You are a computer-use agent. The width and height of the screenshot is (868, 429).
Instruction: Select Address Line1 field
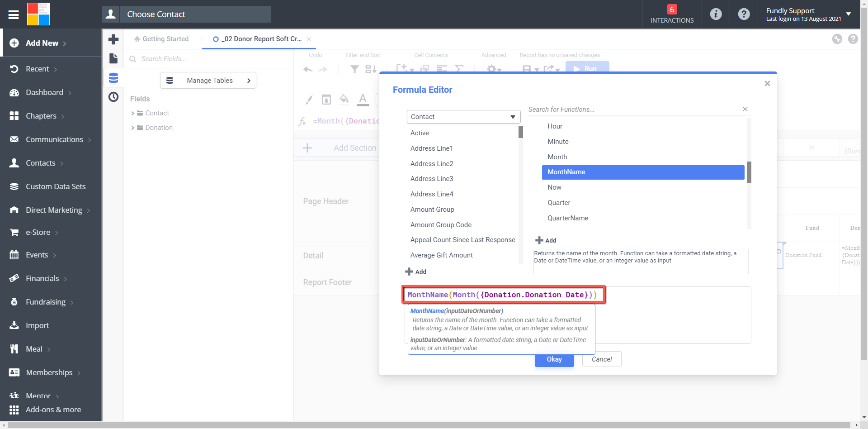pyautogui.click(x=432, y=148)
